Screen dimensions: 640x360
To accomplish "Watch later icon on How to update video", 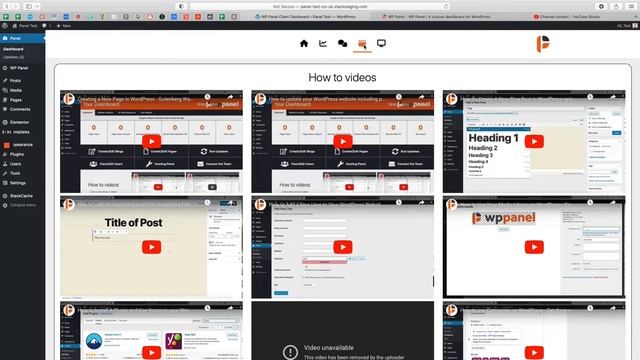I will (x=399, y=97).
